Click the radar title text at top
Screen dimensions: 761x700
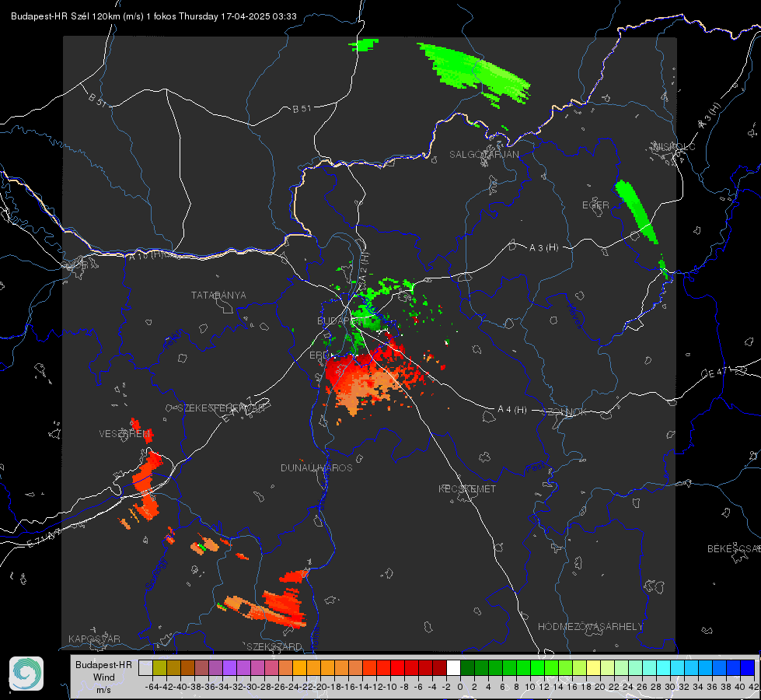point(154,16)
